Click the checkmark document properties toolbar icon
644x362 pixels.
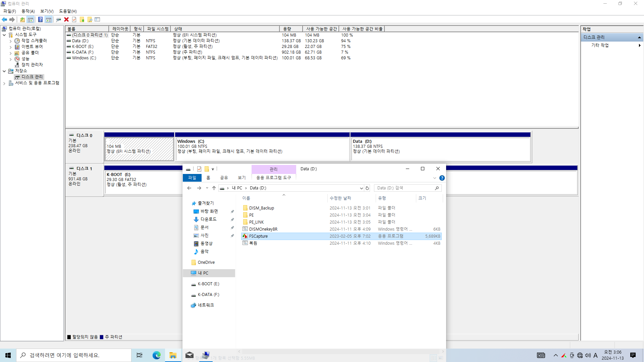tap(74, 19)
